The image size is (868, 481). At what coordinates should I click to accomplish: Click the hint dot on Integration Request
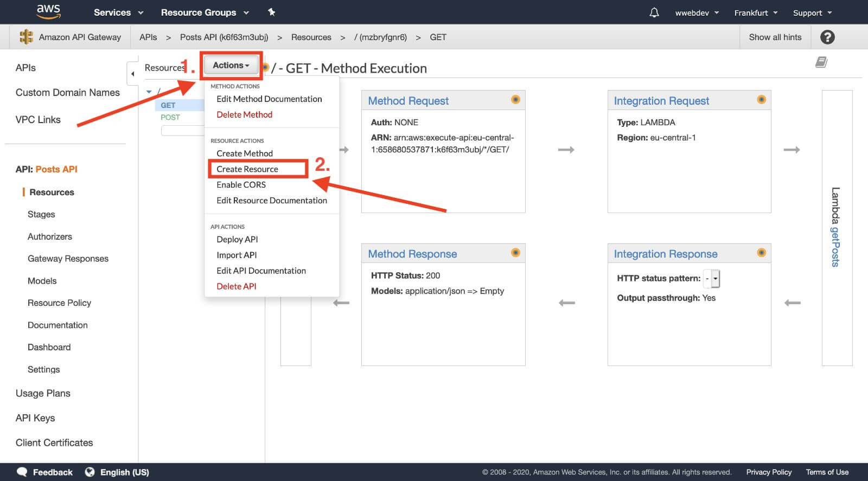762,99
